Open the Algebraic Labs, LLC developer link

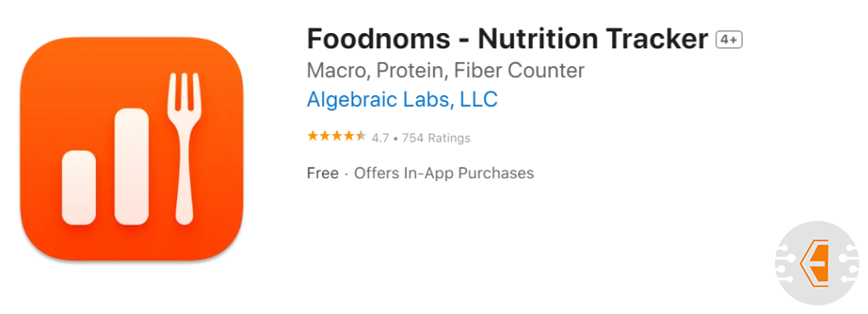(x=403, y=99)
